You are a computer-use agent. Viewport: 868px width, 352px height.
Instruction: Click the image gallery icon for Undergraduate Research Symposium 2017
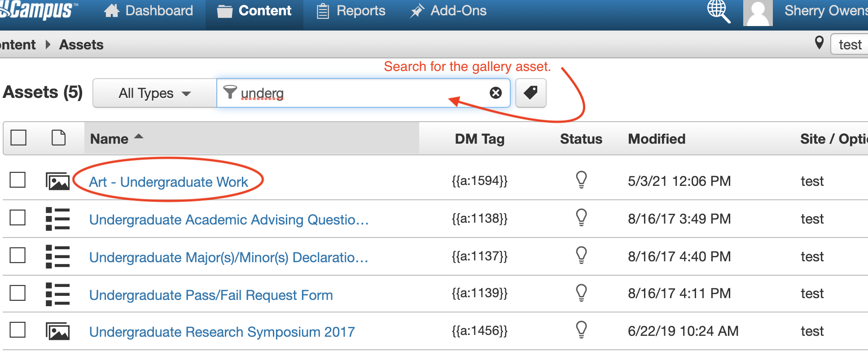pos(57,331)
